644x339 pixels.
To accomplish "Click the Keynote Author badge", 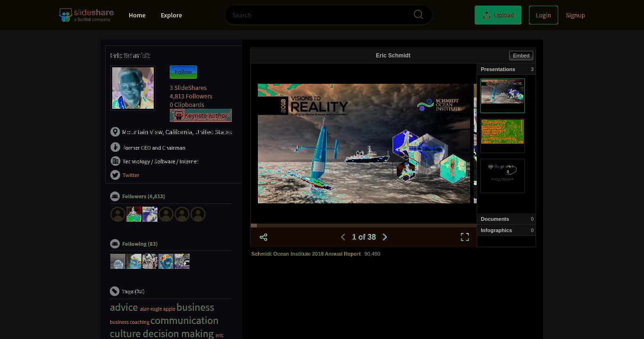I will 201,115.
